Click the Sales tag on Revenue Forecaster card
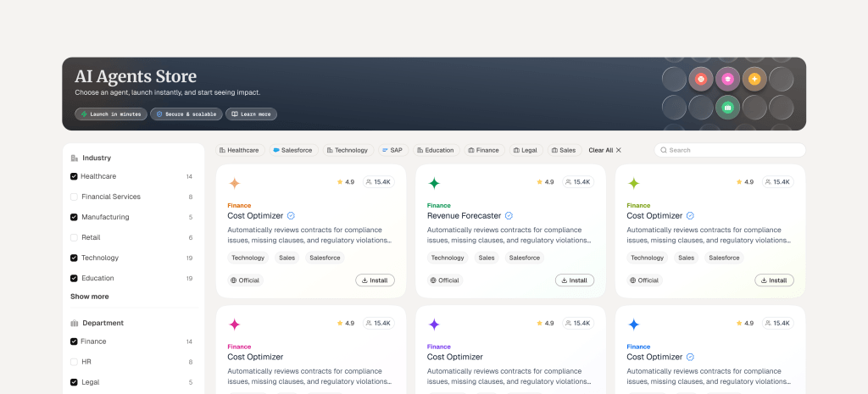 point(486,258)
